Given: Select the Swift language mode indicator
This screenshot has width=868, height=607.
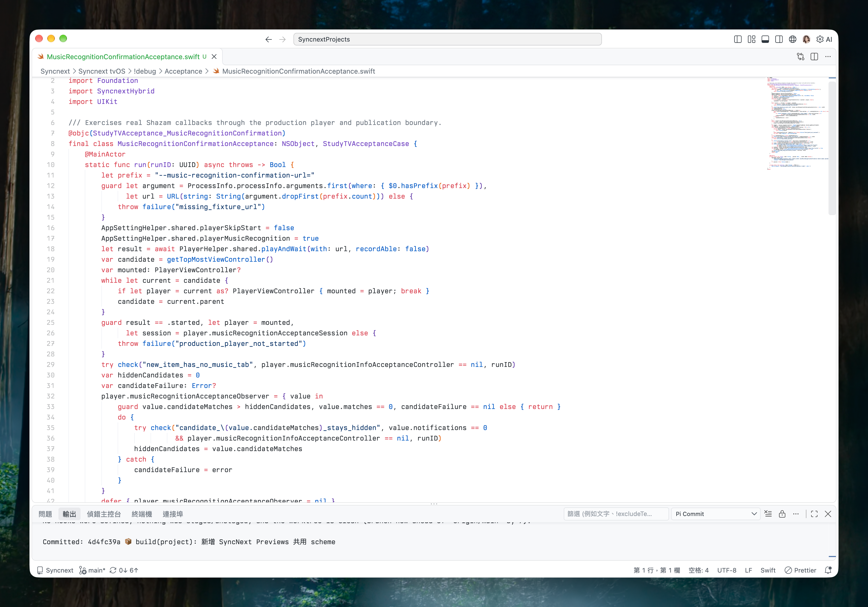Looking at the screenshot, I should (x=768, y=570).
